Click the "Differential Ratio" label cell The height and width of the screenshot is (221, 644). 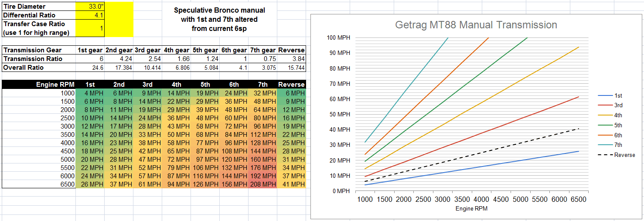coord(38,15)
